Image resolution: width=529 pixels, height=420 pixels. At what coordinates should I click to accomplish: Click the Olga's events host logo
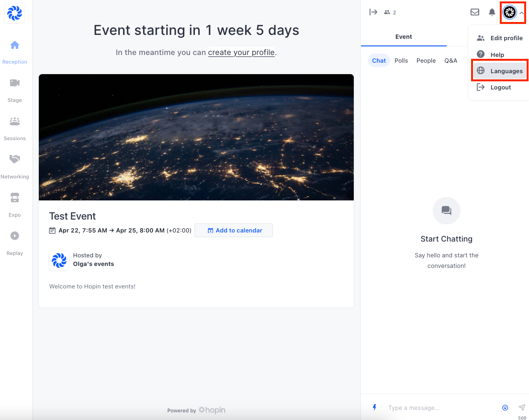59,260
